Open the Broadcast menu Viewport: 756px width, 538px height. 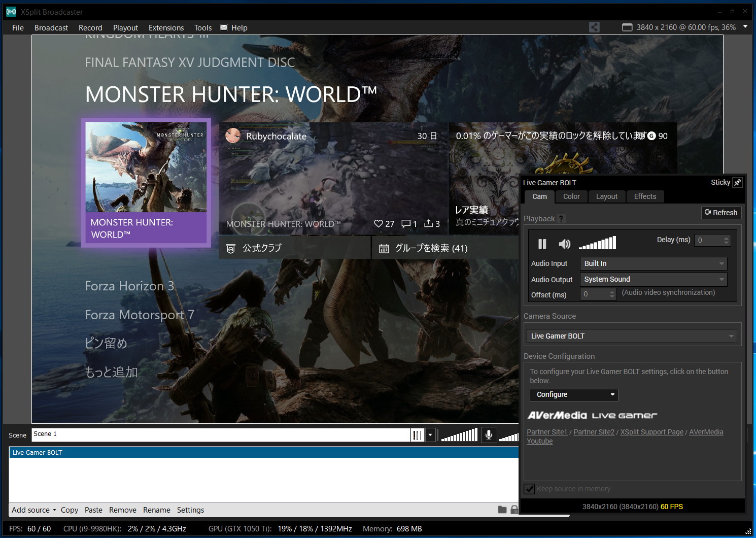[x=51, y=28]
